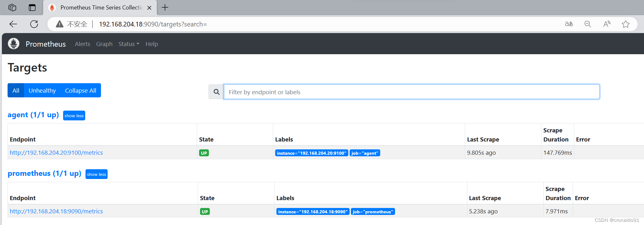The width and height of the screenshot is (644, 225).
Task: Open the Help menu item
Action: point(151,44)
